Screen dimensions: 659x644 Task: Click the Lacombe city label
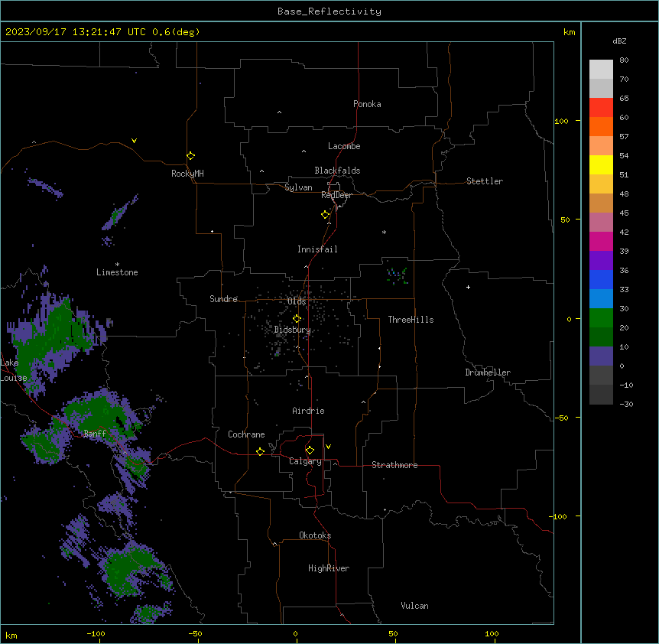pos(344,146)
